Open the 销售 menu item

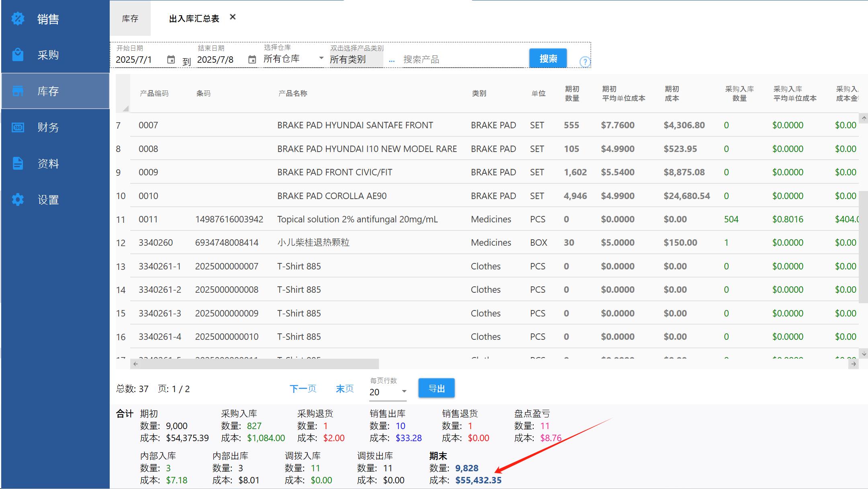(55, 18)
